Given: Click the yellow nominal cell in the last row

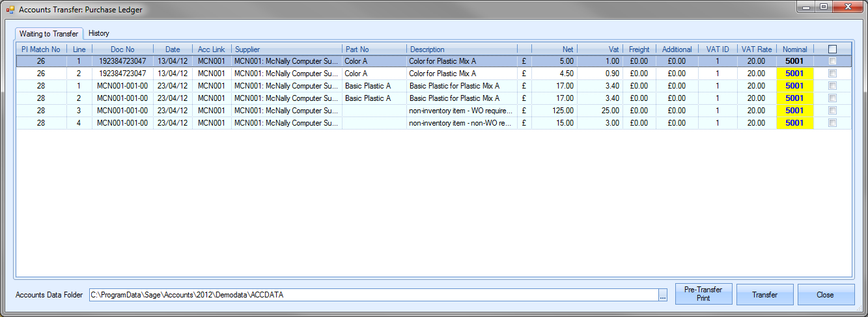Looking at the screenshot, I should pyautogui.click(x=794, y=123).
